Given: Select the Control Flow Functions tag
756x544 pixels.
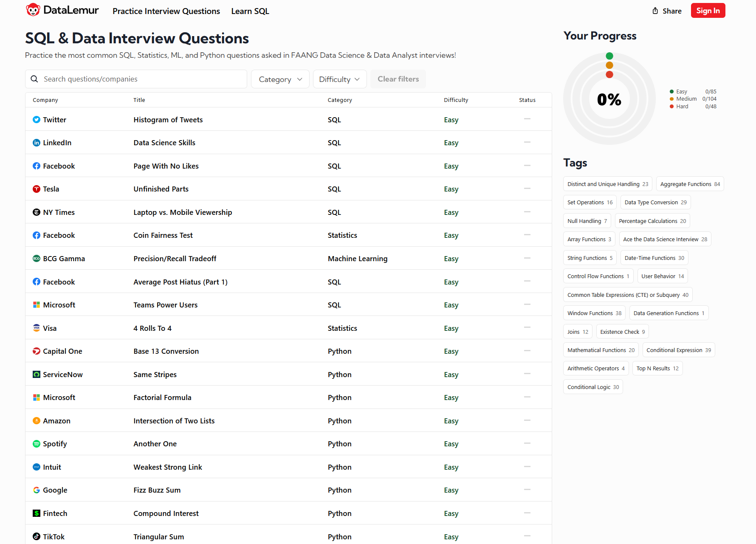Looking at the screenshot, I should point(598,276).
